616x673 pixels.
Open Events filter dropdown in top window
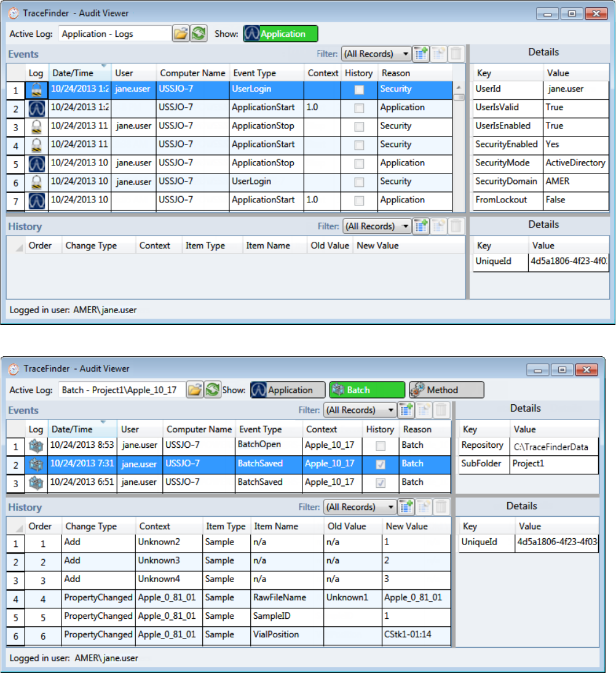(376, 54)
